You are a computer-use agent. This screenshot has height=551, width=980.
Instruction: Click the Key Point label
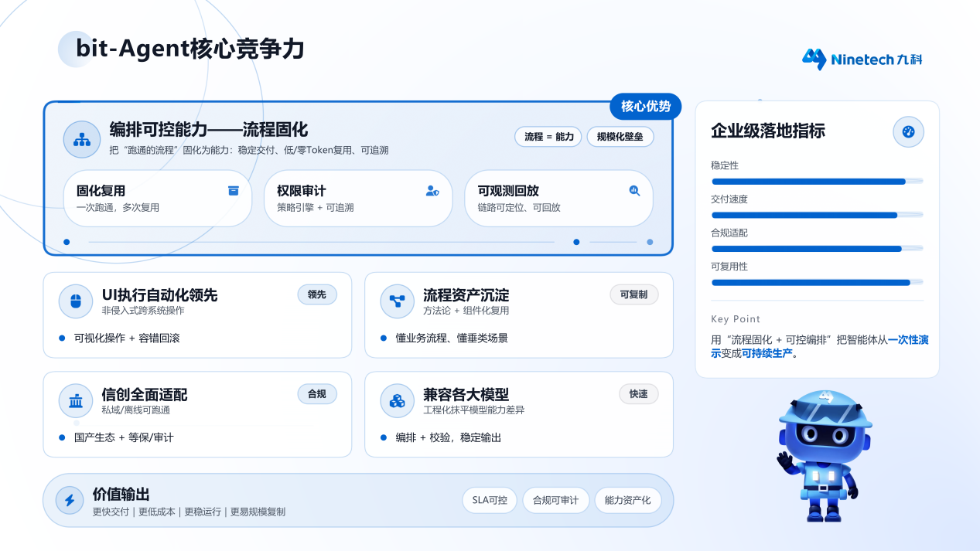pyautogui.click(x=736, y=319)
